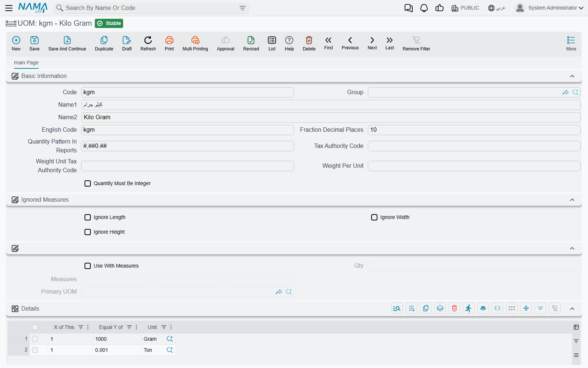Open the chat messages icon
588x368 pixels.
pyautogui.click(x=409, y=8)
